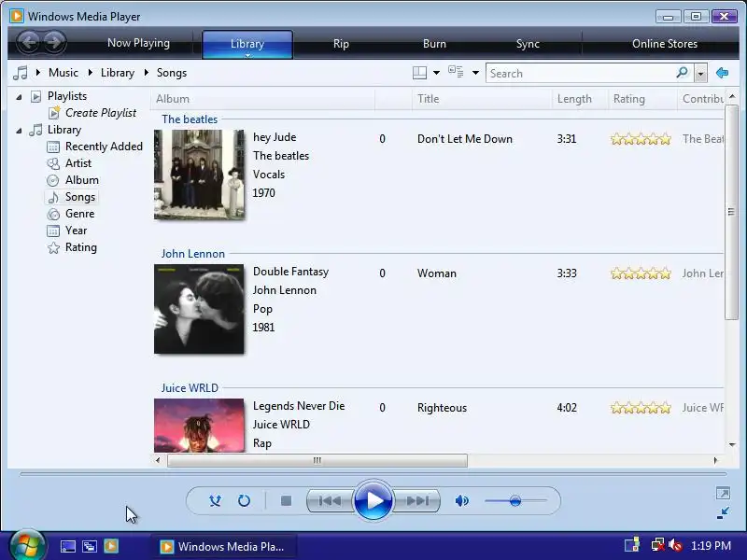Click the volume slider knob

(x=515, y=501)
